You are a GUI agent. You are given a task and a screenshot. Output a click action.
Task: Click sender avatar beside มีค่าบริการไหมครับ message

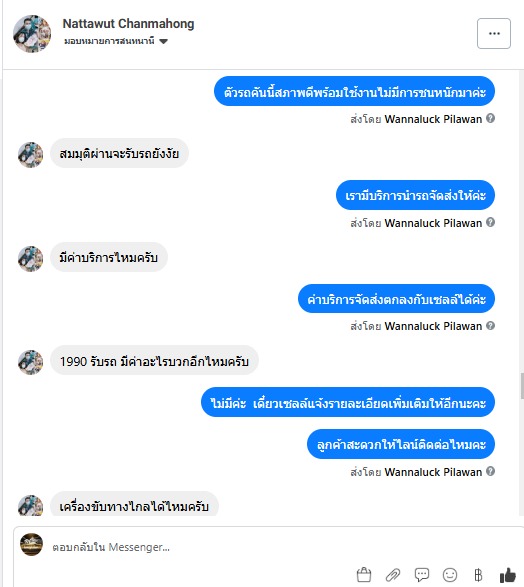pyautogui.click(x=31, y=259)
